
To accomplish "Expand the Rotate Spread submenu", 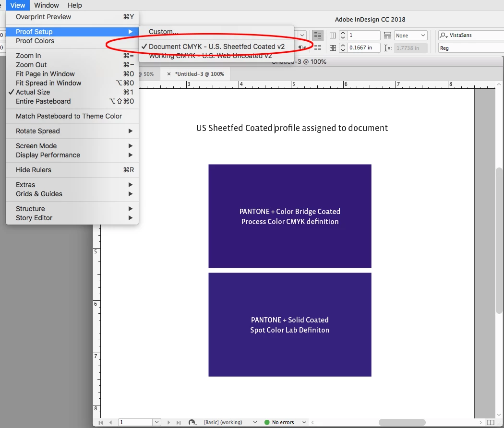I will tap(130, 131).
